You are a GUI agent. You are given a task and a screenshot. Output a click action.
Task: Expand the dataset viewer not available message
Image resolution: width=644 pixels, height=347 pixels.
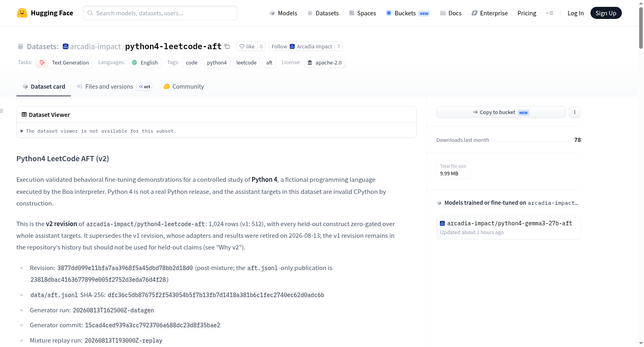(99, 131)
